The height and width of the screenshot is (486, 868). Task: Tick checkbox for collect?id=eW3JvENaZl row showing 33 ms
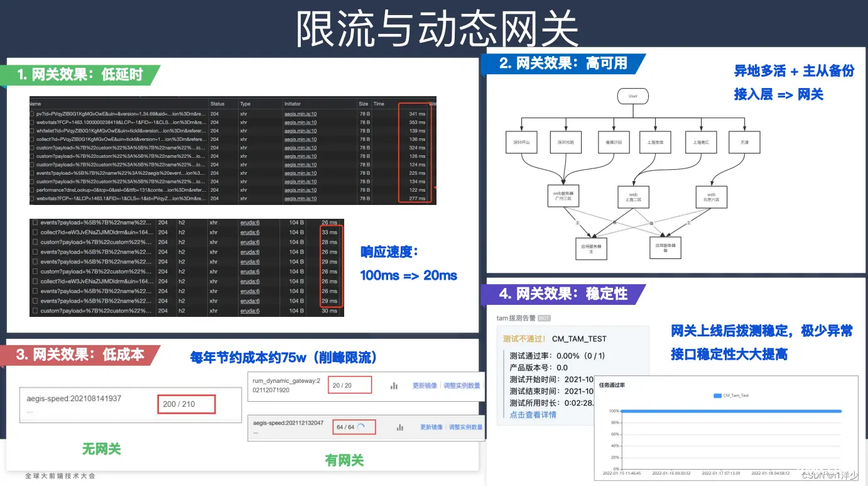pos(35,232)
